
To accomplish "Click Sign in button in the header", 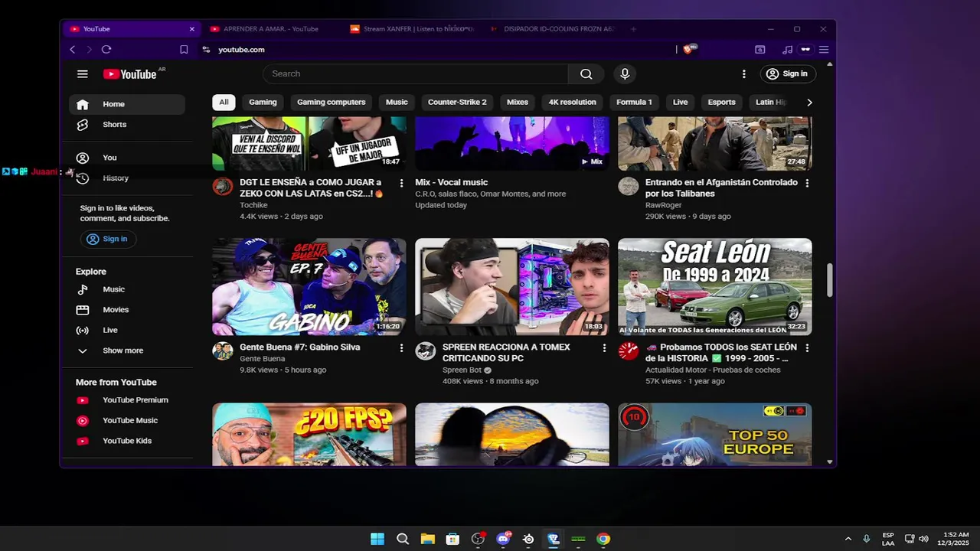I will click(x=788, y=74).
